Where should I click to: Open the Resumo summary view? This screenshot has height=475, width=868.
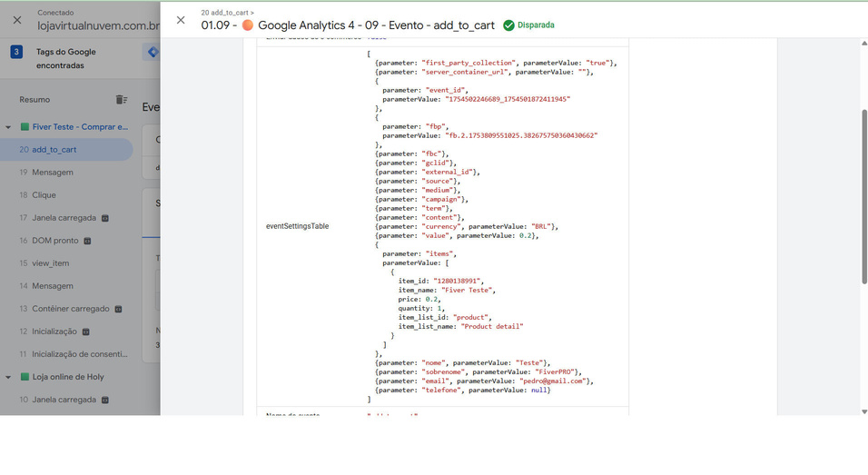pos(35,100)
